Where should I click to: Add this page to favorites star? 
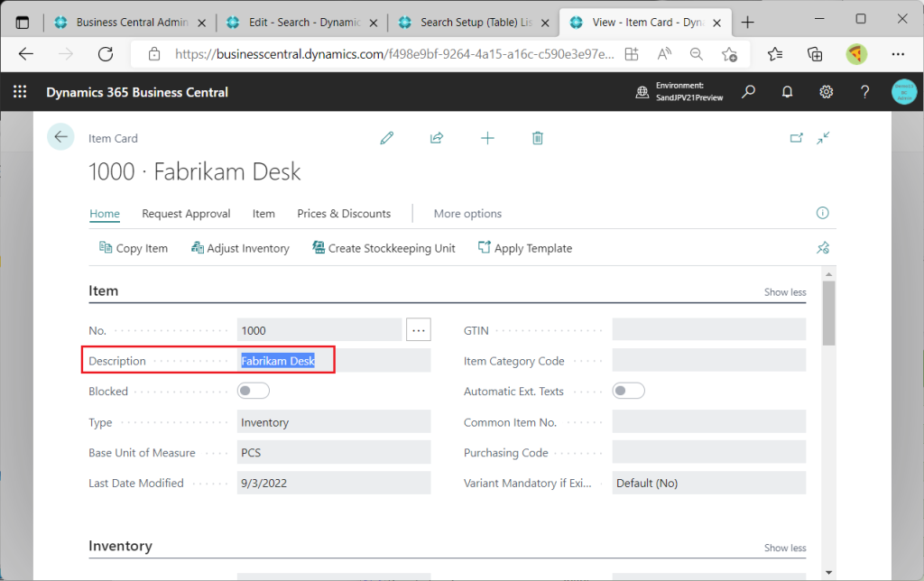pyautogui.click(x=729, y=54)
